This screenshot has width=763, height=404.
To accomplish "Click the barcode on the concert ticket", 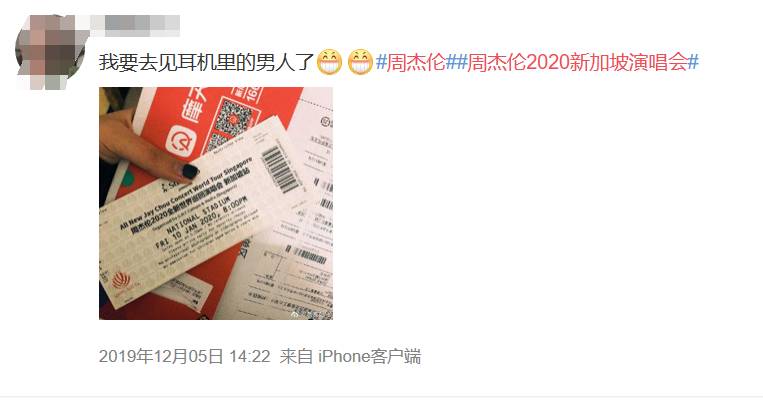I will pyautogui.click(x=281, y=168).
